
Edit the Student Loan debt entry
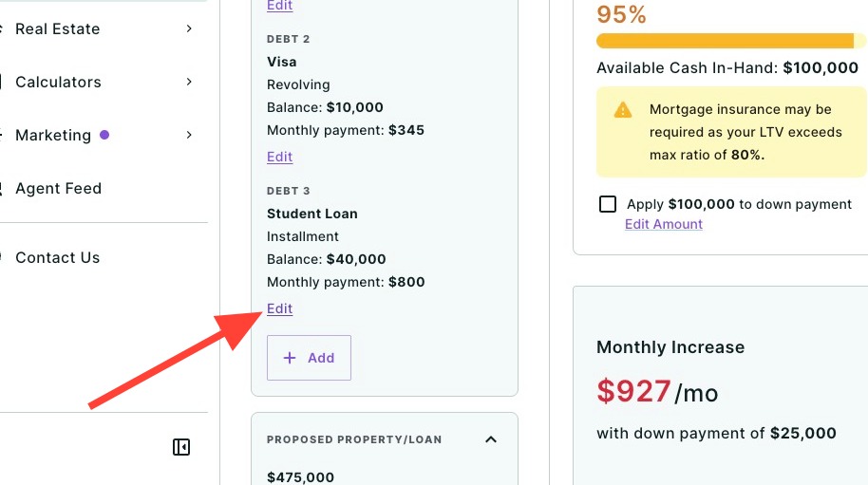coord(279,308)
